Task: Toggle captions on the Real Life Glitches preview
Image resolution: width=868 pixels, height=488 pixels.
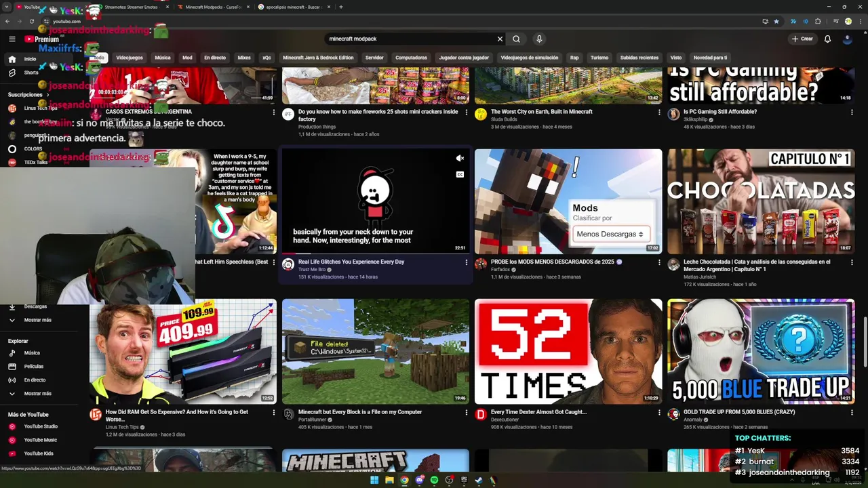Action: click(x=460, y=174)
